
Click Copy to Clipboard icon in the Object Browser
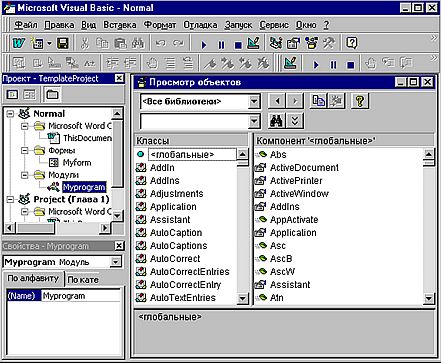[319, 101]
